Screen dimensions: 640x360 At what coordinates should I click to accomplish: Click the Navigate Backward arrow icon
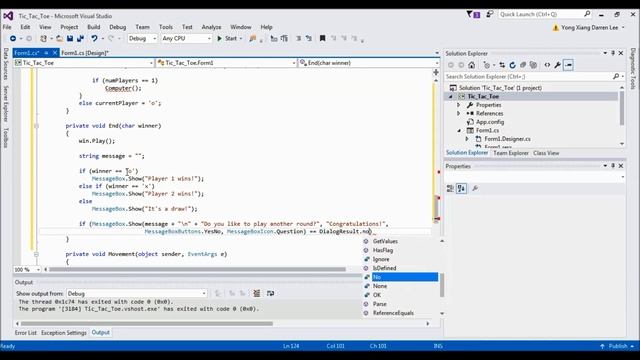coord(13,38)
